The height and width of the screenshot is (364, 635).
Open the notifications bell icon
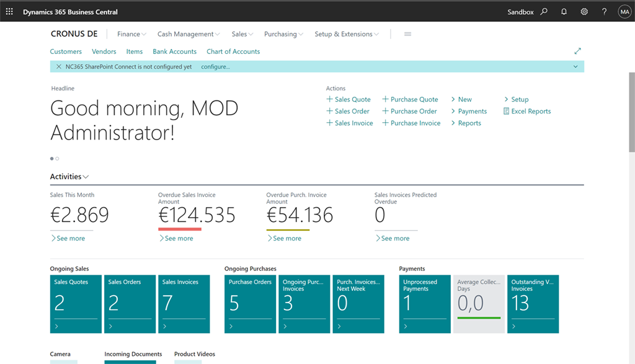[x=564, y=12]
